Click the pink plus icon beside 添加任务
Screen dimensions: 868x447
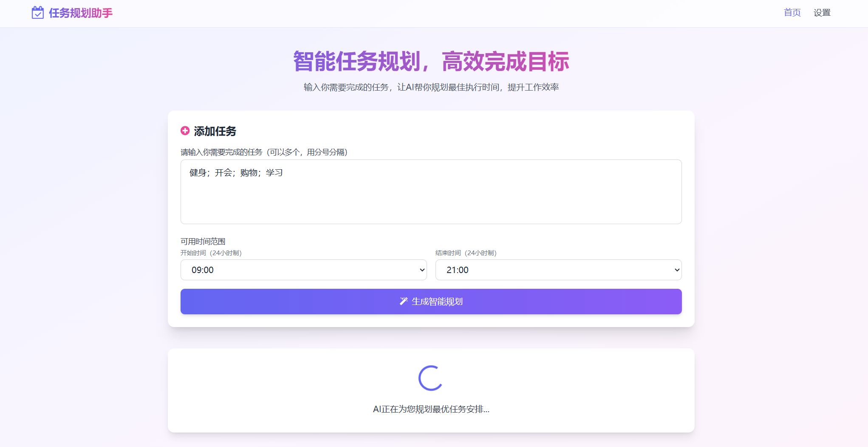point(185,131)
